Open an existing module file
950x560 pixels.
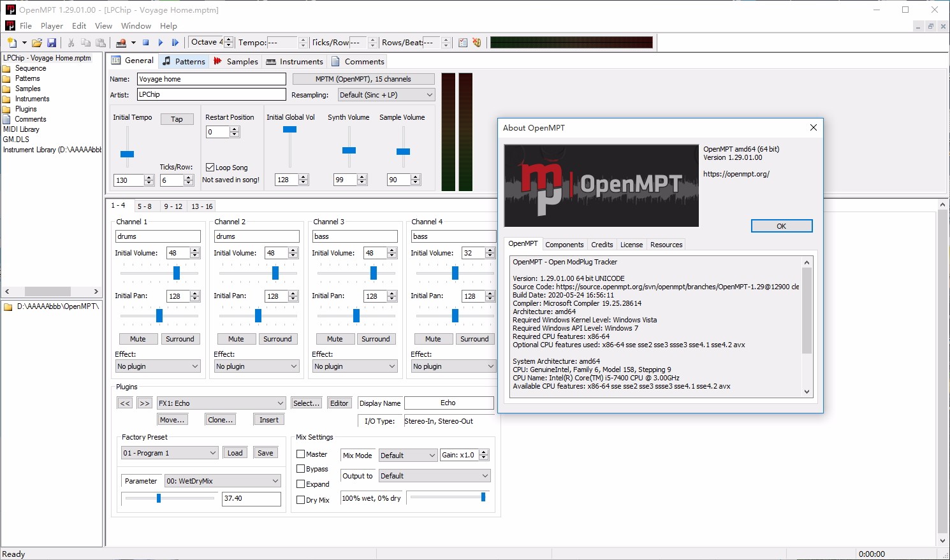[36, 42]
